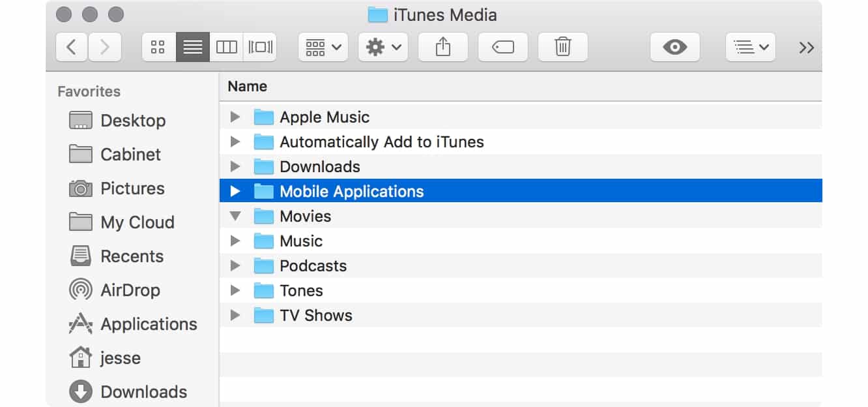The width and height of the screenshot is (868, 407).
Task: Click the Recents sidebar icon
Action: click(81, 256)
